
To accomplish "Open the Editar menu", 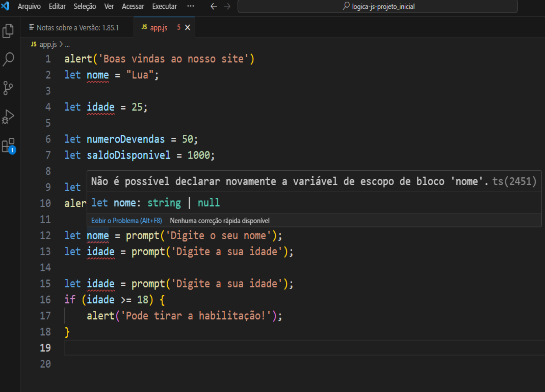I will coord(57,6).
